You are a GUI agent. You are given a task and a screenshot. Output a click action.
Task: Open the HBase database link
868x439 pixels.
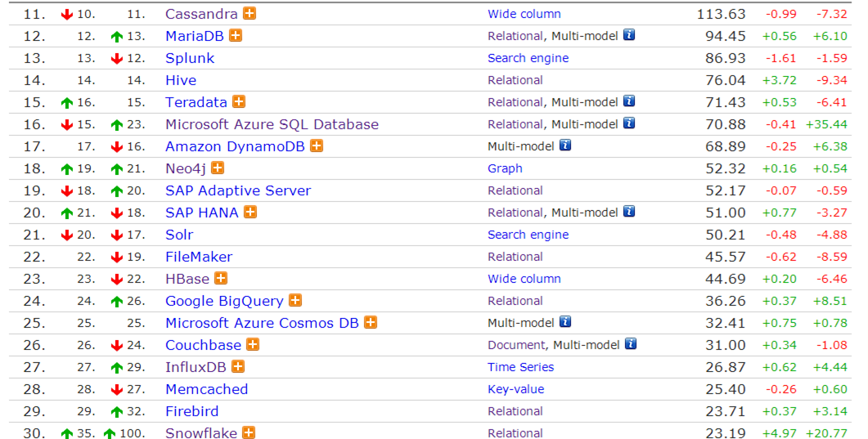point(187,280)
